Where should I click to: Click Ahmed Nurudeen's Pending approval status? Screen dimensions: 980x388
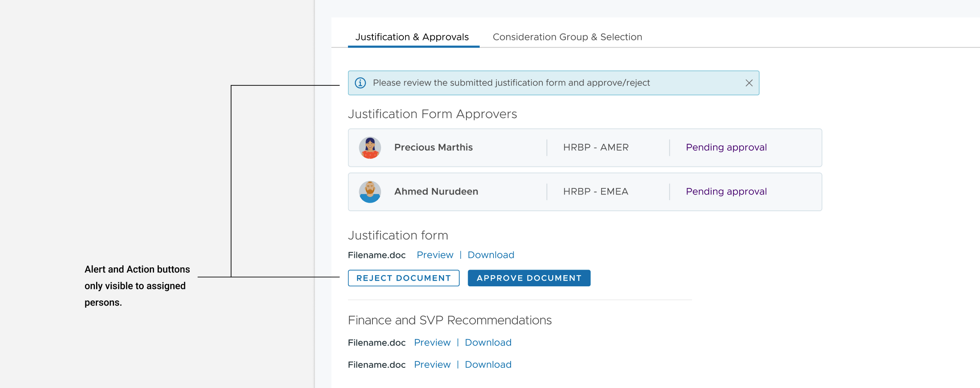coord(726,191)
